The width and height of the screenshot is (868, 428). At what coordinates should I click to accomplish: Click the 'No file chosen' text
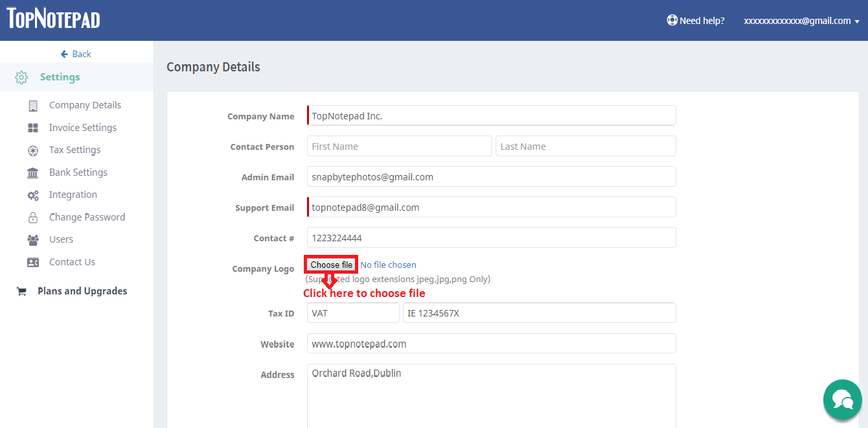click(x=389, y=265)
